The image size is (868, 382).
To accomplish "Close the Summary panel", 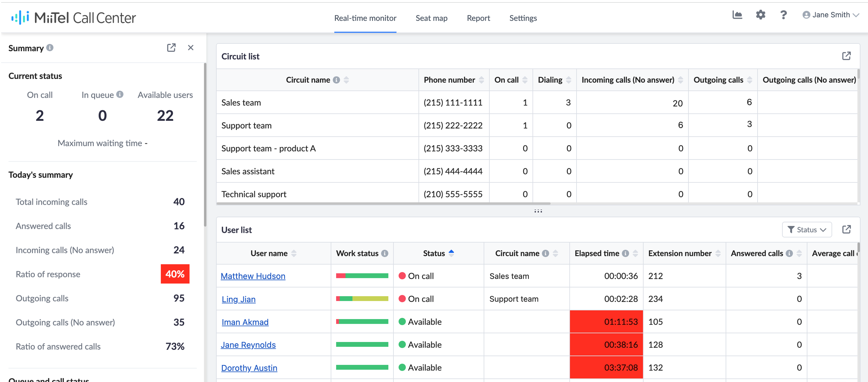I will (x=191, y=48).
